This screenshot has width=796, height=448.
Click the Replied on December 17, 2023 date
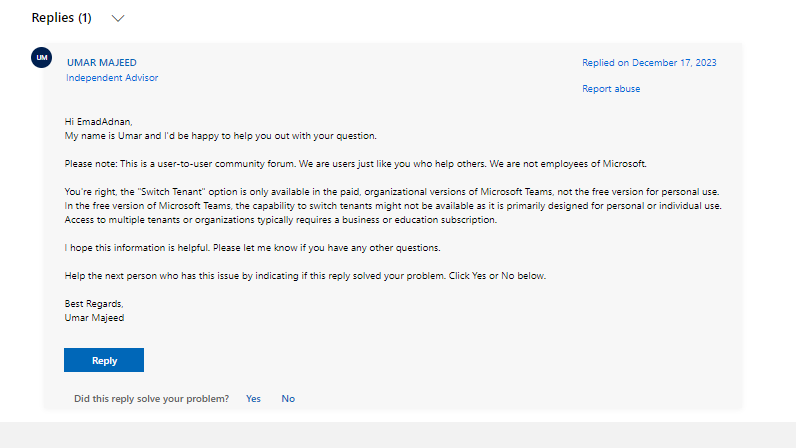(x=649, y=63)
